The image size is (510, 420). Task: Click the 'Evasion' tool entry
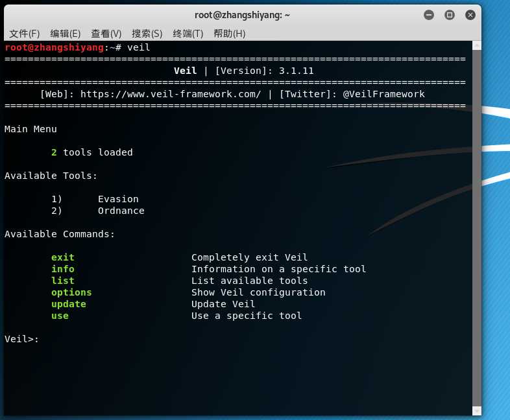(118, 199)
